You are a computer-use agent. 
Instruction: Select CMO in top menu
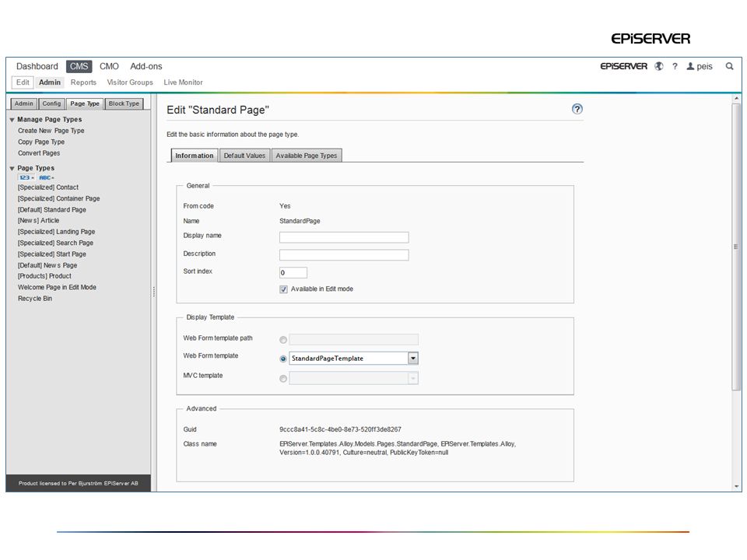click(109, 66)
